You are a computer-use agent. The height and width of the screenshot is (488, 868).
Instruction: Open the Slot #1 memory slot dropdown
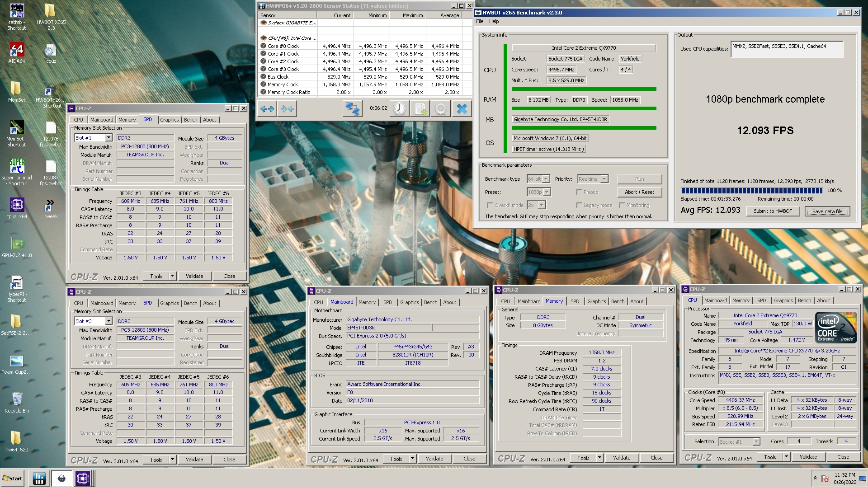point(93,138)
